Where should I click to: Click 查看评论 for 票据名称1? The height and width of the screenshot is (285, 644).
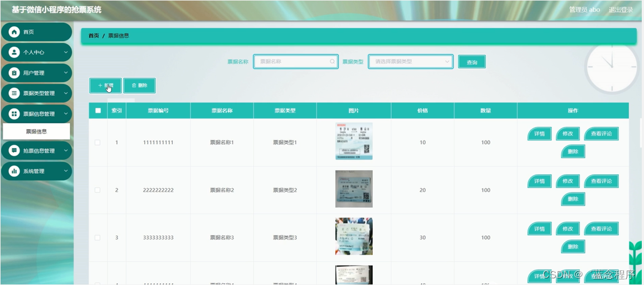point(601,134)
